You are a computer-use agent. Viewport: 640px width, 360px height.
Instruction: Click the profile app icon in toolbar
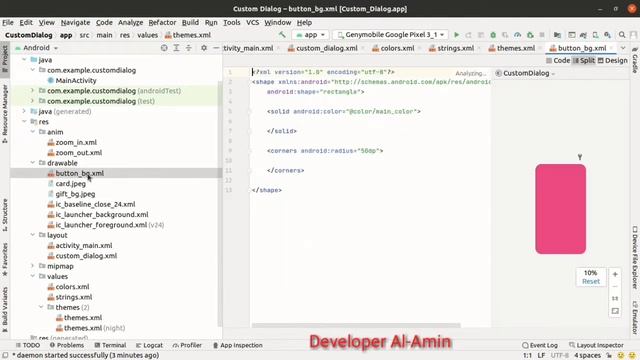tap(518, 35)
